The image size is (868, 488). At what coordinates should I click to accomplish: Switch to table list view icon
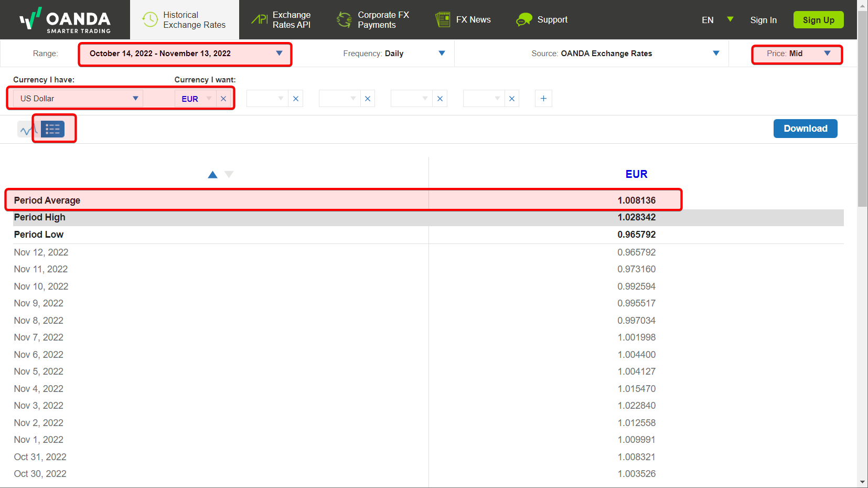pos(52,129)
